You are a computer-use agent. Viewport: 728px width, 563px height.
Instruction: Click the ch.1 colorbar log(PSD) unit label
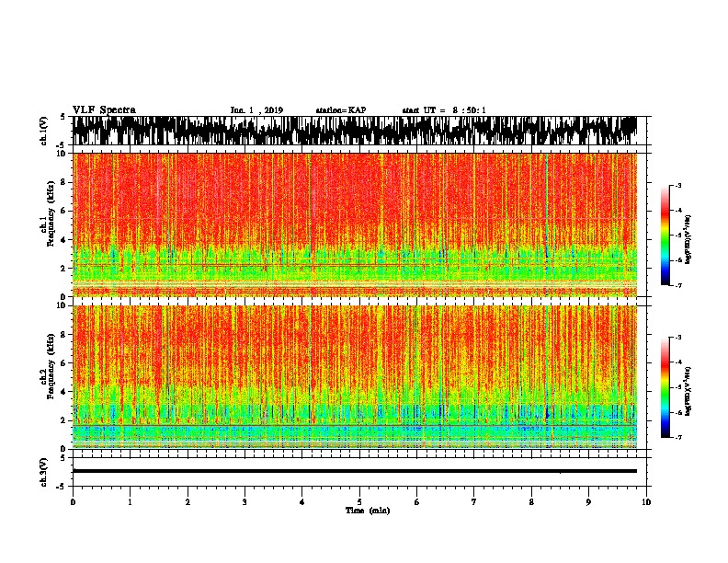pos(688,240)
